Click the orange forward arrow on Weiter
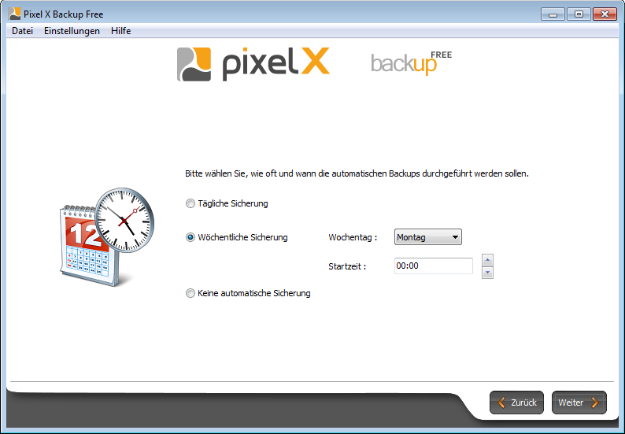This screenshot has height=434, width=625. click(x=595, y=403)
